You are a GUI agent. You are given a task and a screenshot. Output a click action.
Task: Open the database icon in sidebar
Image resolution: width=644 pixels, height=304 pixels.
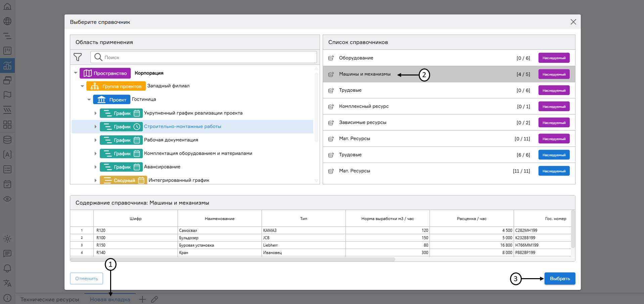(7, 140)
